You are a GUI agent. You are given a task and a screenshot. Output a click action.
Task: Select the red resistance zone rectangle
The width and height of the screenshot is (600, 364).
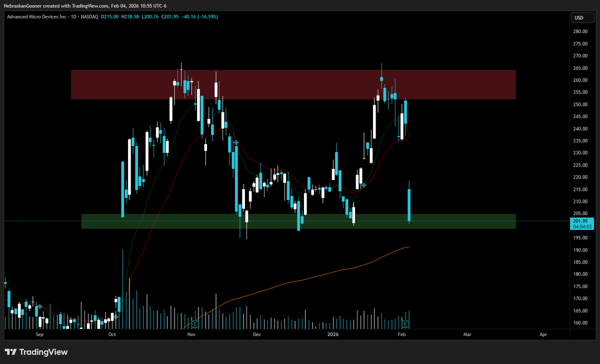coord(293,84)
